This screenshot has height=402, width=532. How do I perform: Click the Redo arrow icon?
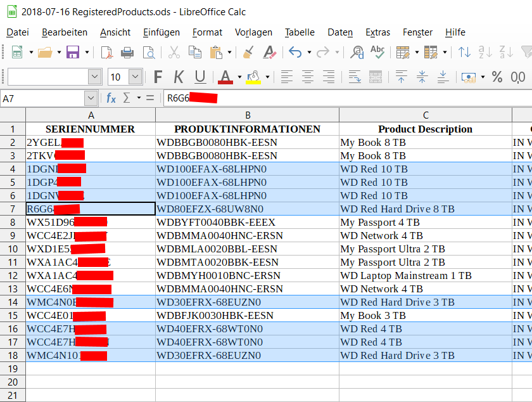(x=323, y=53)
